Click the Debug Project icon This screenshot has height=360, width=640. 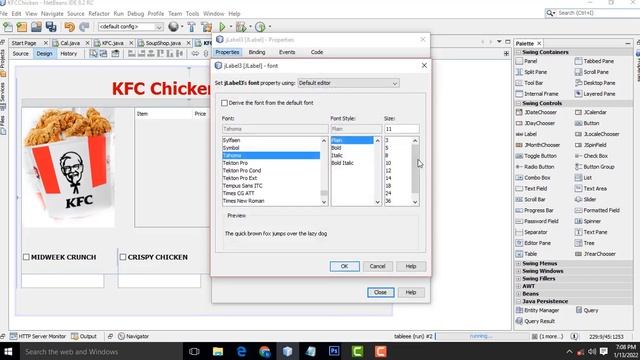(241, 27)
